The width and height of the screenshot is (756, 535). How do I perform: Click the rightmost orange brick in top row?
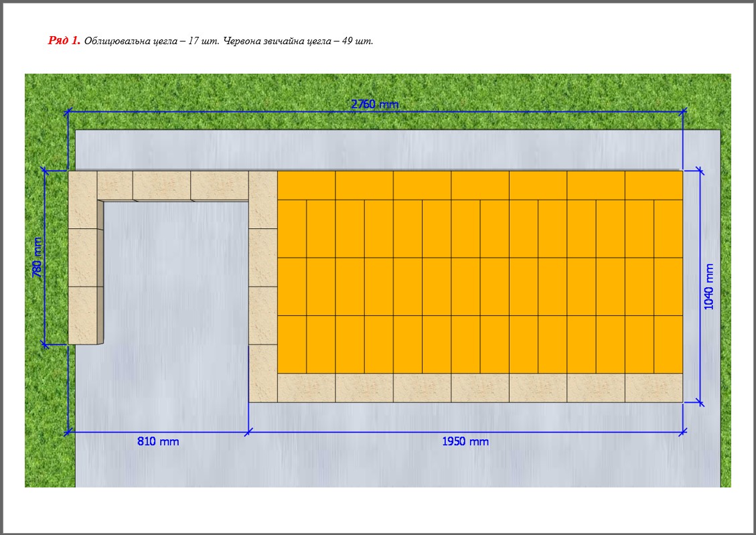(x=654, y=185)
